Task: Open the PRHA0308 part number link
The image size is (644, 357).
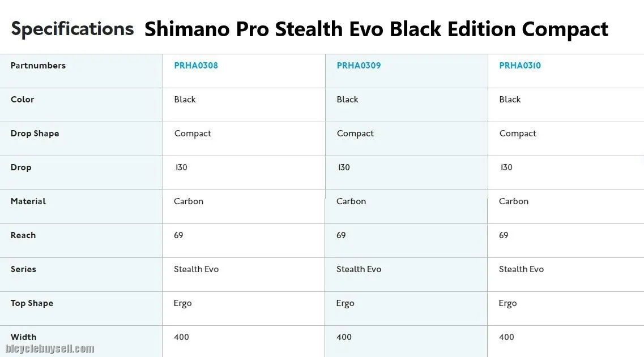Action: point(195,66)
